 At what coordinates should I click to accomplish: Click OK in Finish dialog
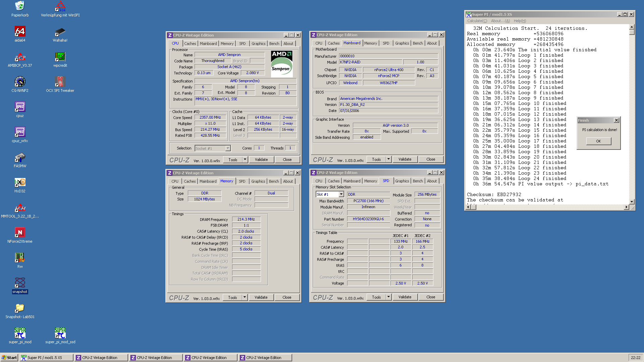(x=598, y=141)
